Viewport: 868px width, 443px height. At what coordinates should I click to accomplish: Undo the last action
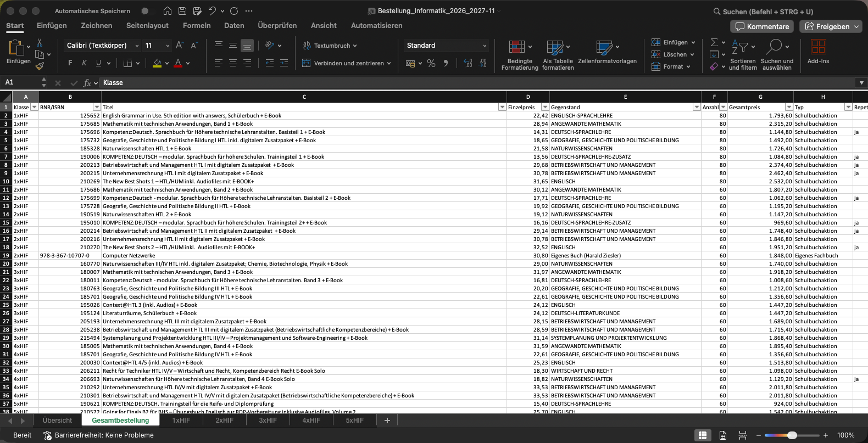[x=213, y=11]
